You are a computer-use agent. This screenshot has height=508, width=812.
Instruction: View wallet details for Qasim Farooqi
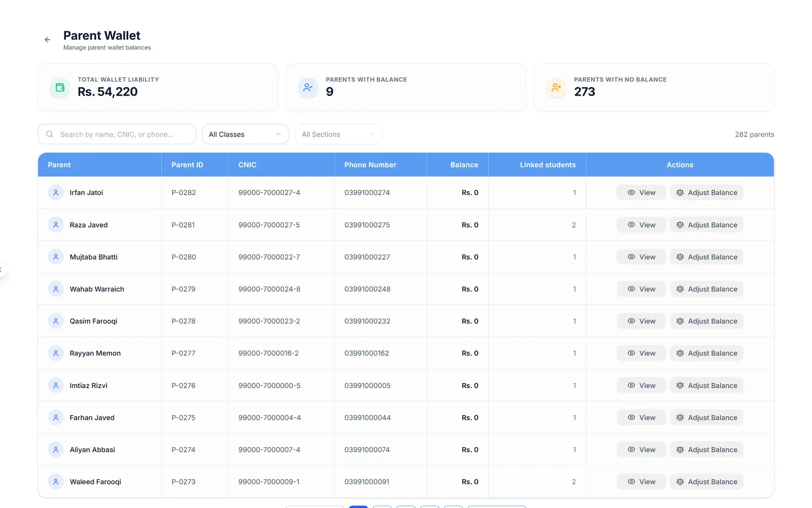click(x=641, y=321)
